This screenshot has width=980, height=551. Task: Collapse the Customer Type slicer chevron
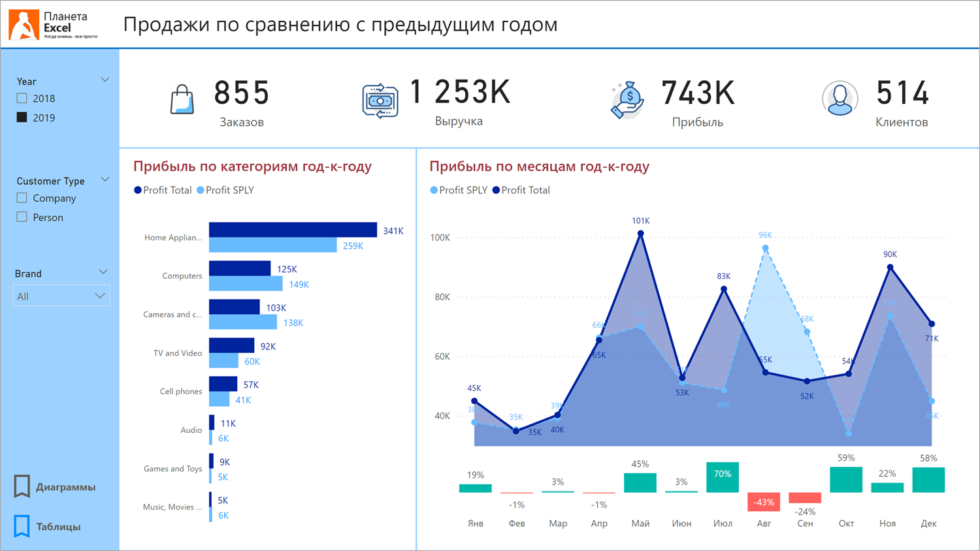pos(105,180)
